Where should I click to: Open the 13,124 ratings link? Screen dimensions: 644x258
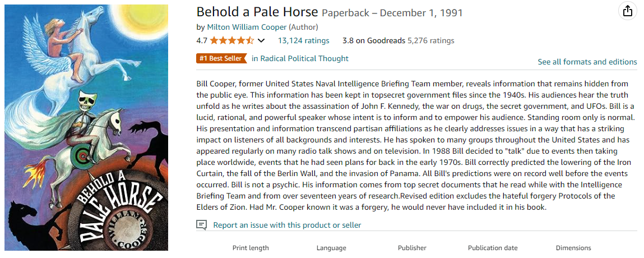303,40
